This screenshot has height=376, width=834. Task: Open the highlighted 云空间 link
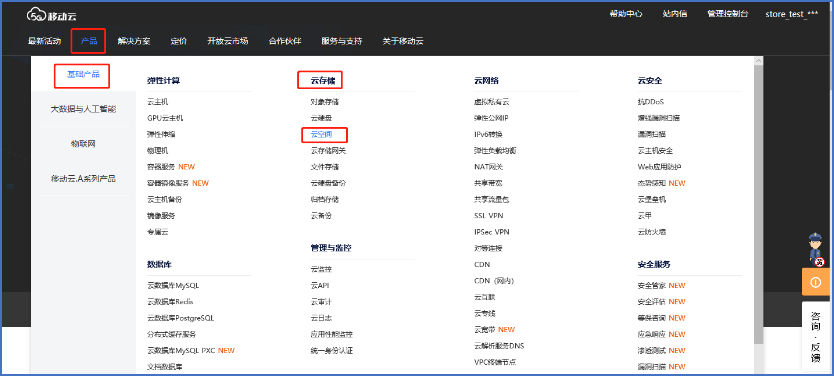point(321,135)
